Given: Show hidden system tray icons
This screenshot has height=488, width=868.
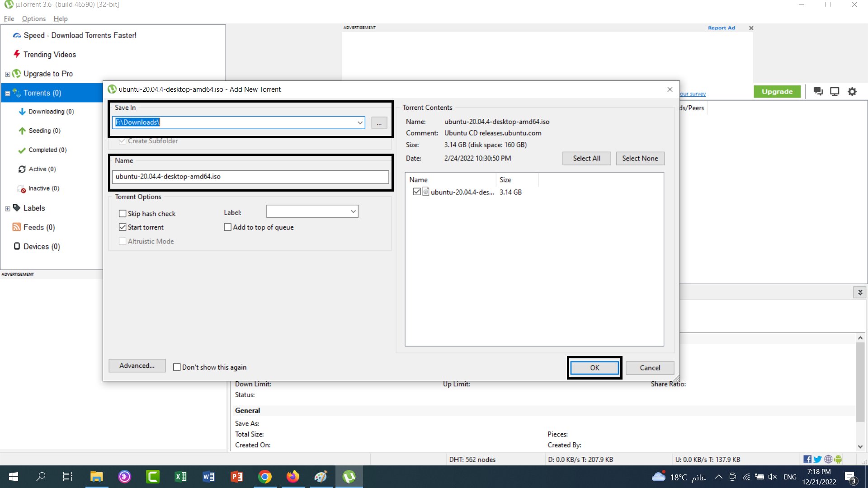Looking at the screenshot, I should tap(718, 477).
